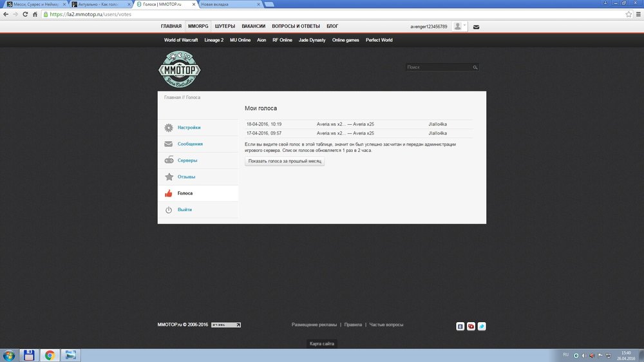Open messages via the envelope icon in header
Viewport: 644px width, 362px height.
pos(476,27)
